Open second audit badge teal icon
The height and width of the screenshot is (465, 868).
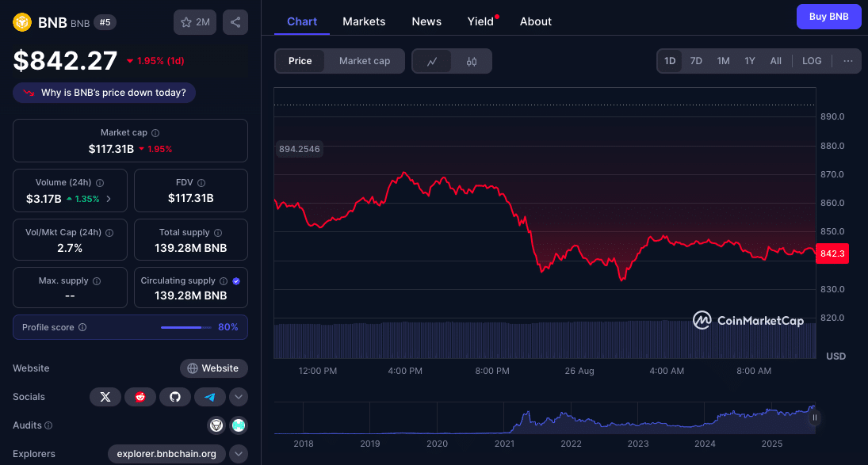pos(239,425)
